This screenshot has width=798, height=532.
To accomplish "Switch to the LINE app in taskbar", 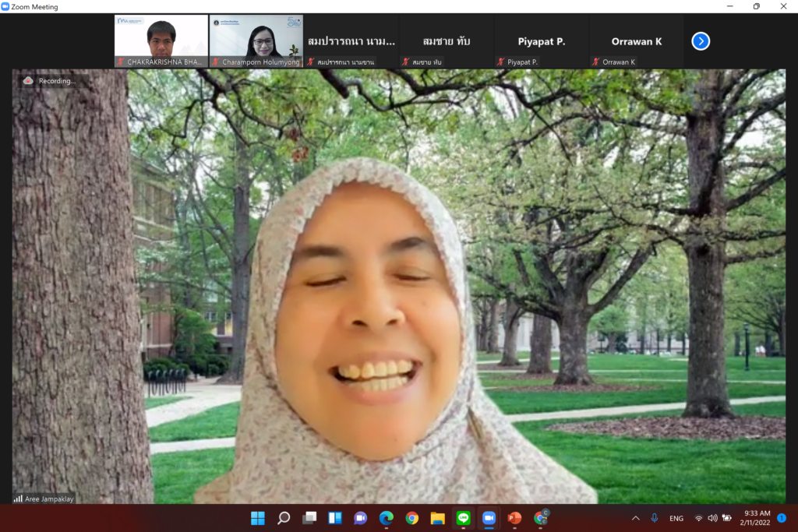I will click(x=463, y=518).
